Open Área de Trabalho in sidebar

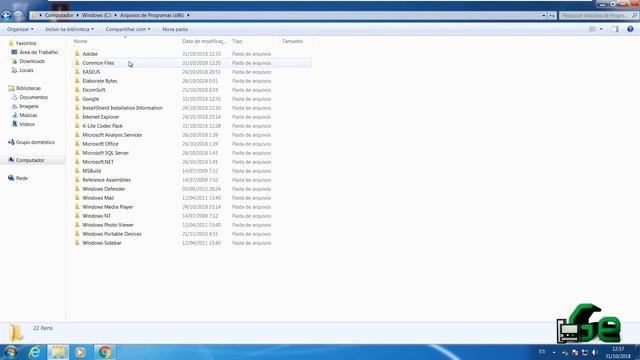[38, 52]
